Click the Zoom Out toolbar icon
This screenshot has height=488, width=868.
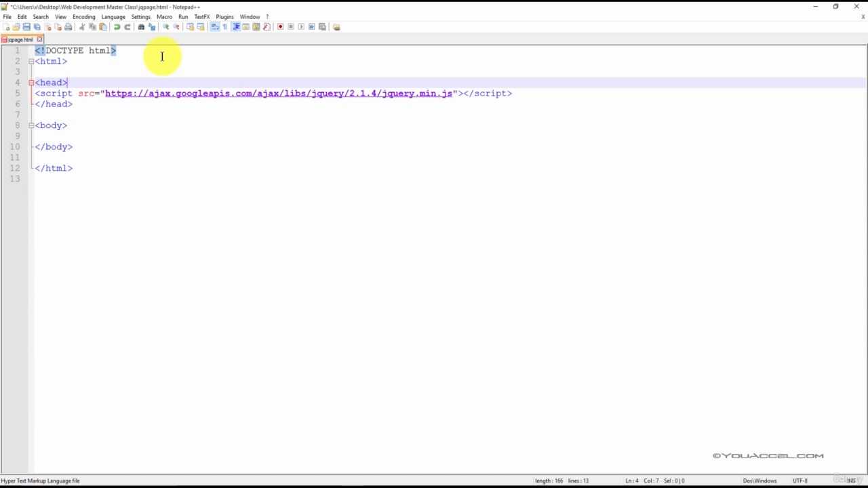pyautogui.click(x=176, y=27)
